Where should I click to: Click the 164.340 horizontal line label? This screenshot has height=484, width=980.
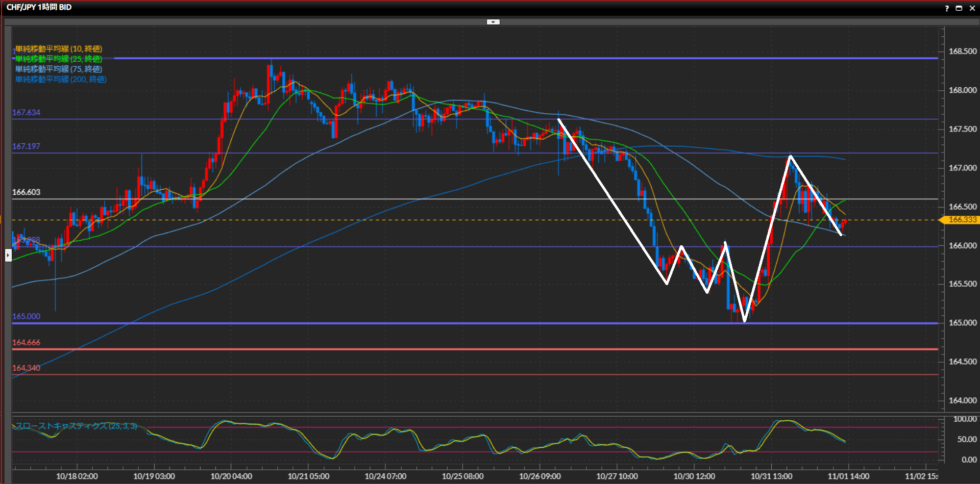coord(26,368)
